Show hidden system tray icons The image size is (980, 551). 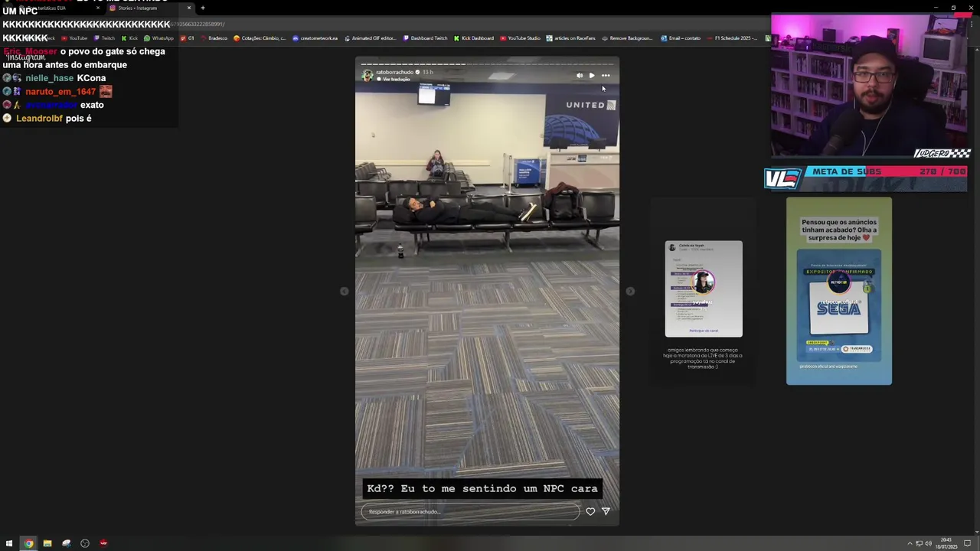coord(910,543)
